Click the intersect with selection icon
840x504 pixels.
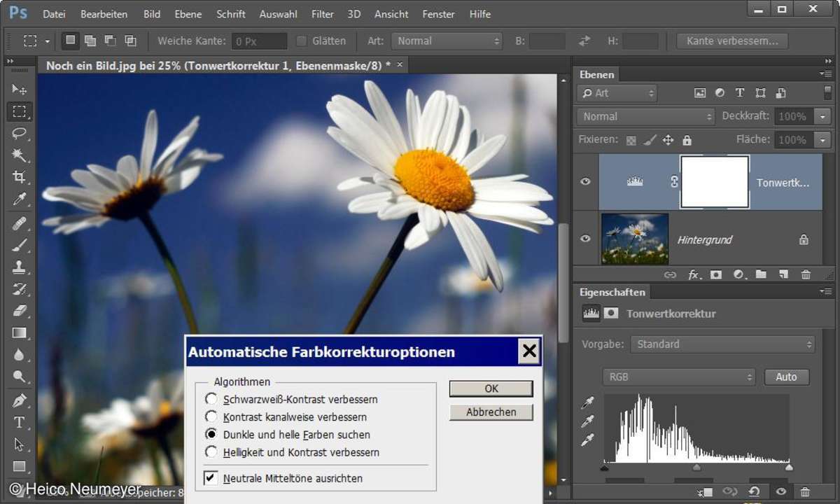pyautogui.click(x=130, y=41)
